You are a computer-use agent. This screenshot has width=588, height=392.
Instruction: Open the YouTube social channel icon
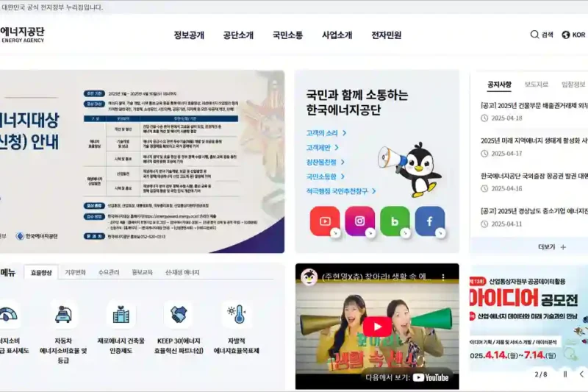(325, 221)
